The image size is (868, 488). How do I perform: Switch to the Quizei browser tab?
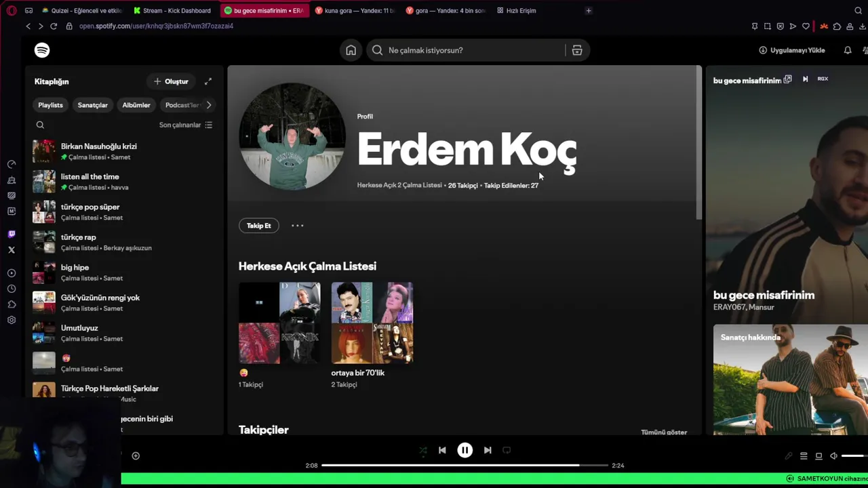81,10
